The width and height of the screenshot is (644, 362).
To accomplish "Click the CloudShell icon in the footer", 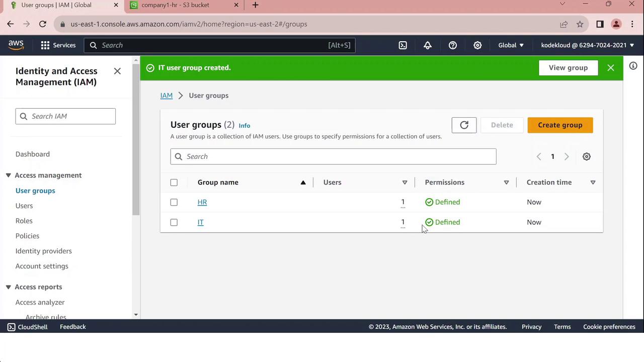I will [x=11, y=327].
